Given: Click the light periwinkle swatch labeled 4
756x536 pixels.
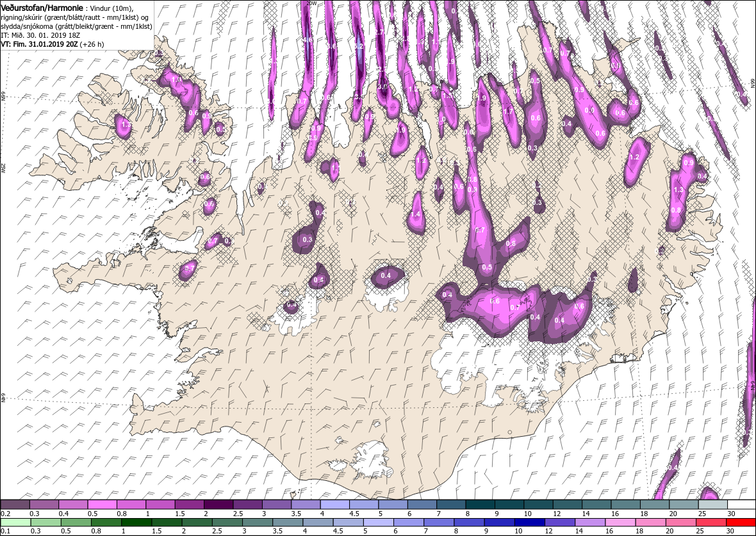Looking at the screenshot, I should [x=335, y=504].
